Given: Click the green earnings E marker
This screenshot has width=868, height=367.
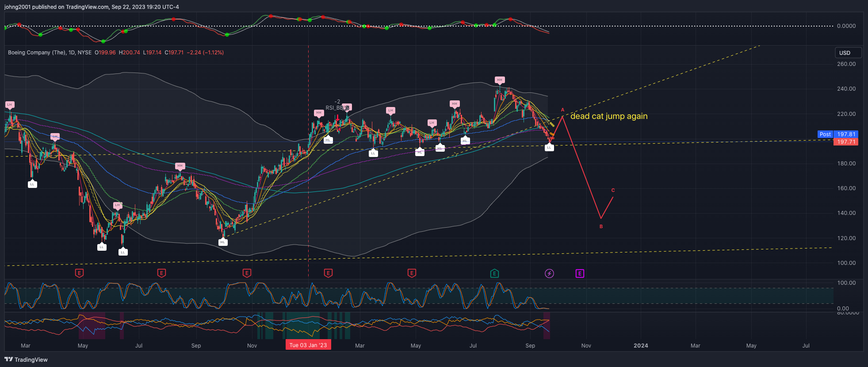Looking at the screenshot, I should point(494,273).
